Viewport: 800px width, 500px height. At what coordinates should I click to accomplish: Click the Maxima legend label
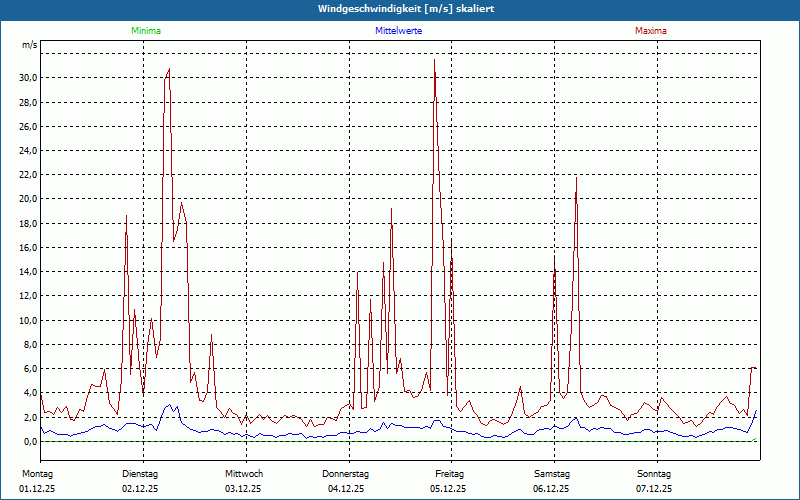click(650, 31)
